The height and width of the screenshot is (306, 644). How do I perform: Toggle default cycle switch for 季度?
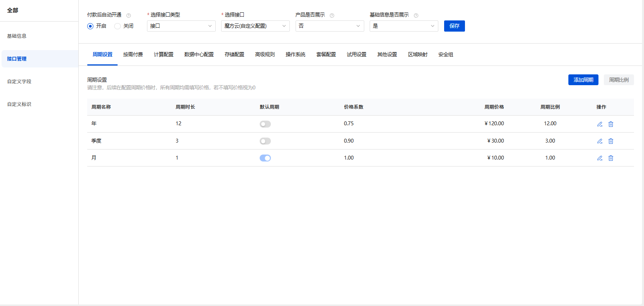pyautogui.click(x=265, y=141)
